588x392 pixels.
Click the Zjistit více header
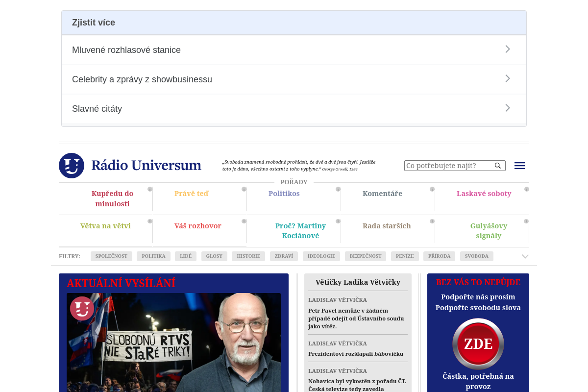point(294,23)
